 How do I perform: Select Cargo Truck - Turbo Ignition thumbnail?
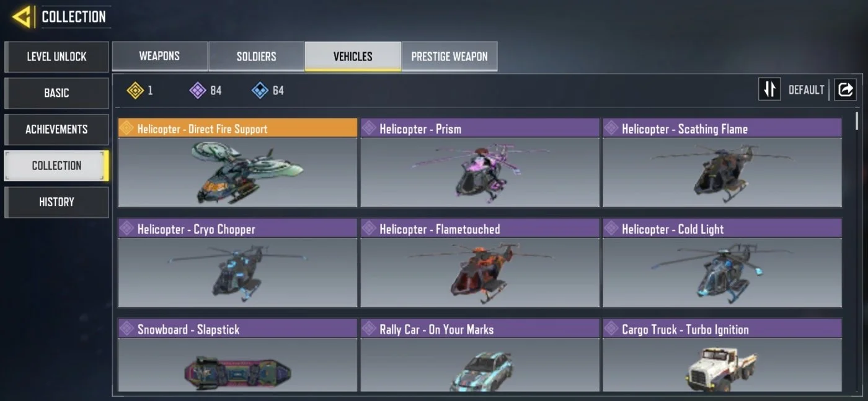(722, 365)
